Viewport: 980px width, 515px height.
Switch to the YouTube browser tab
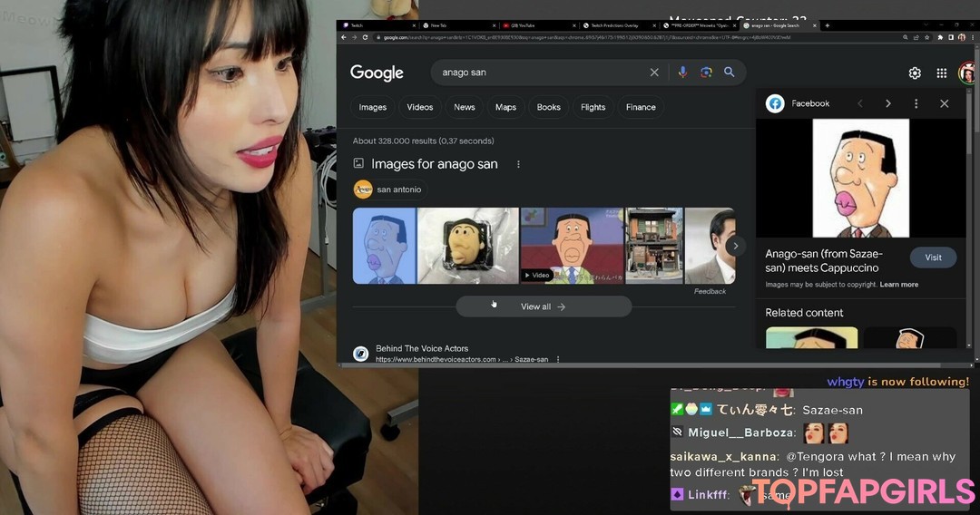click(x=522, y=25)
